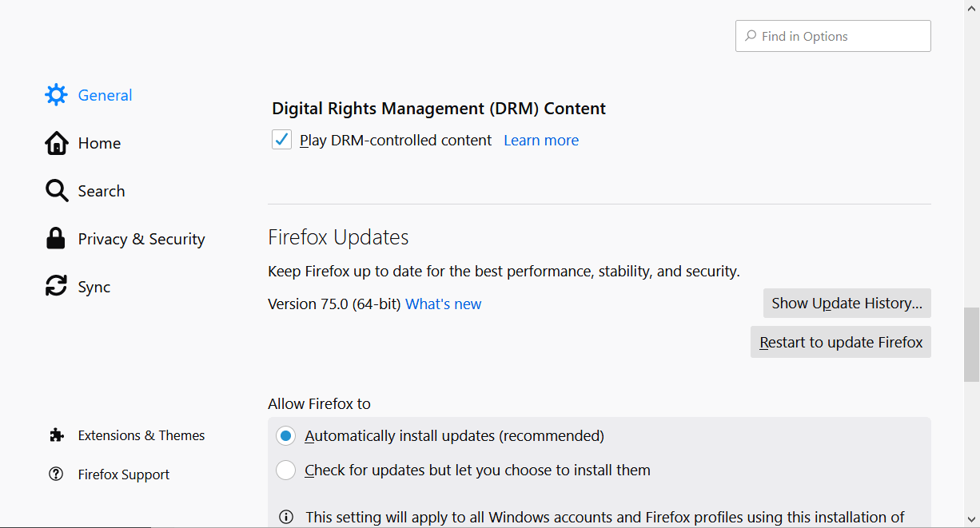The height and width of the screenshot is (528, 980).
Task: Click the Sync arrows icon
Action: pyautogui.click(x=56, y=287)
